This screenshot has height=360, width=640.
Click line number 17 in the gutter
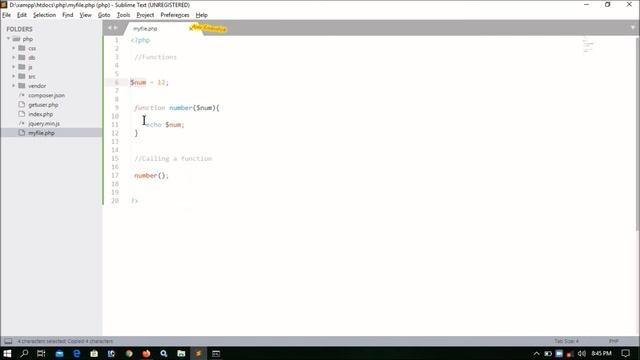pyautogui.click(x=115, y=176)
